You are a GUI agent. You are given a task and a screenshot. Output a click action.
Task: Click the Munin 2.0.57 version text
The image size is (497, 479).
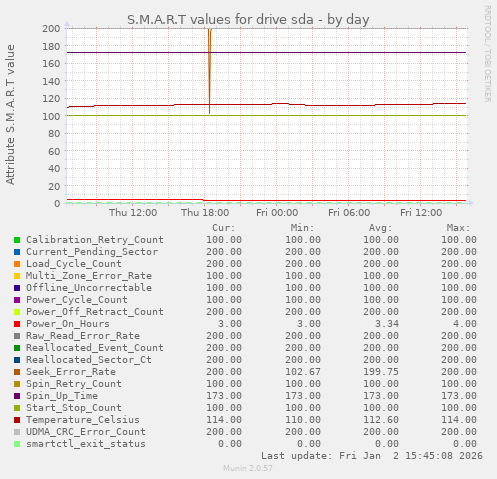point(248,468)
